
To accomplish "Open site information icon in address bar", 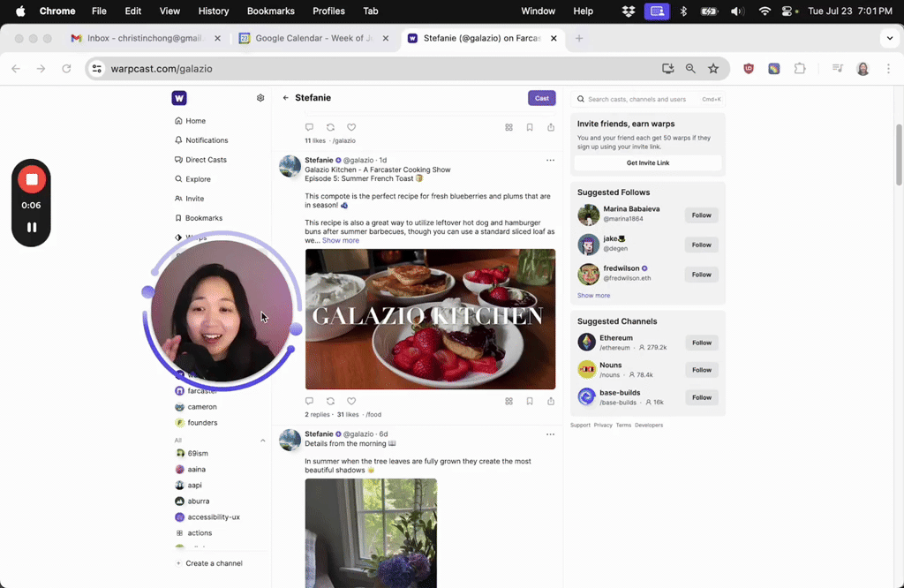I will [x=97, y=69].
